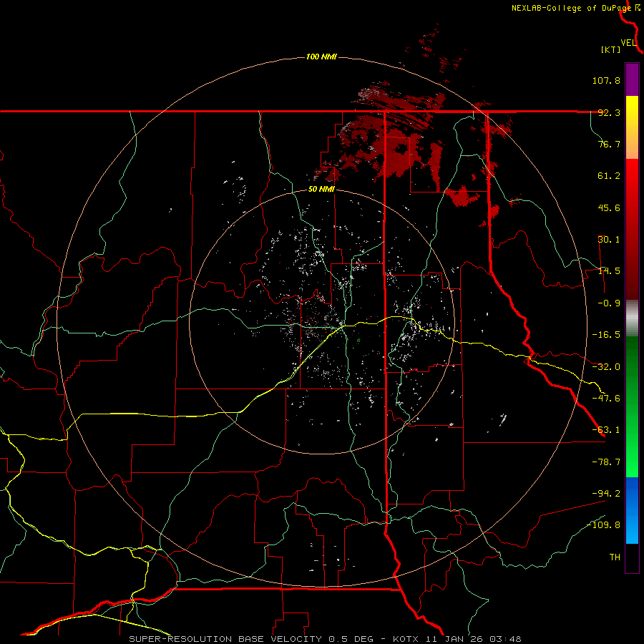This screenshot has width=644, height=644.
Task: Click the -32.0 legend value
Action: coord(606,367)
